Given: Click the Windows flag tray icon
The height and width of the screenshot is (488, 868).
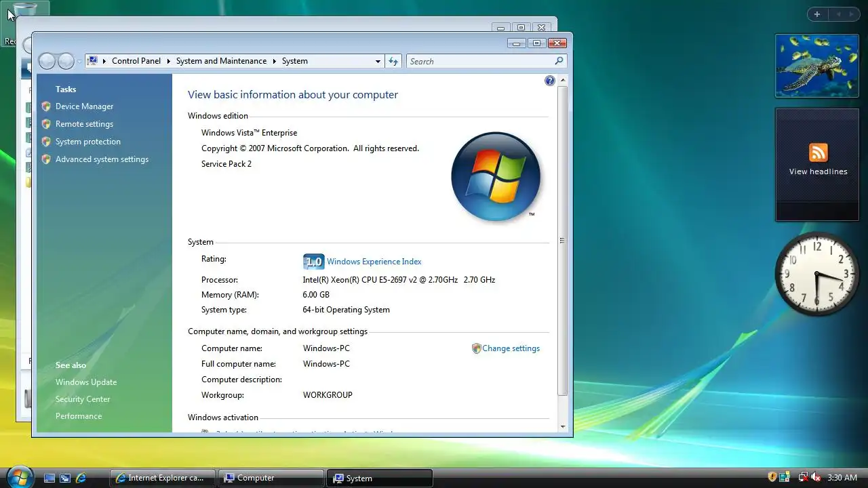Looking at the screenshot, I should (785, 478).
